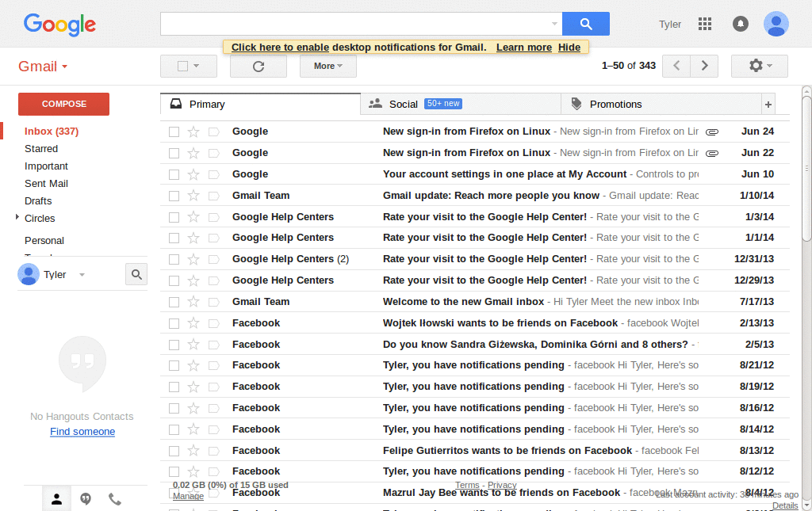Star the Facebook email from 8/13/12

193,451
